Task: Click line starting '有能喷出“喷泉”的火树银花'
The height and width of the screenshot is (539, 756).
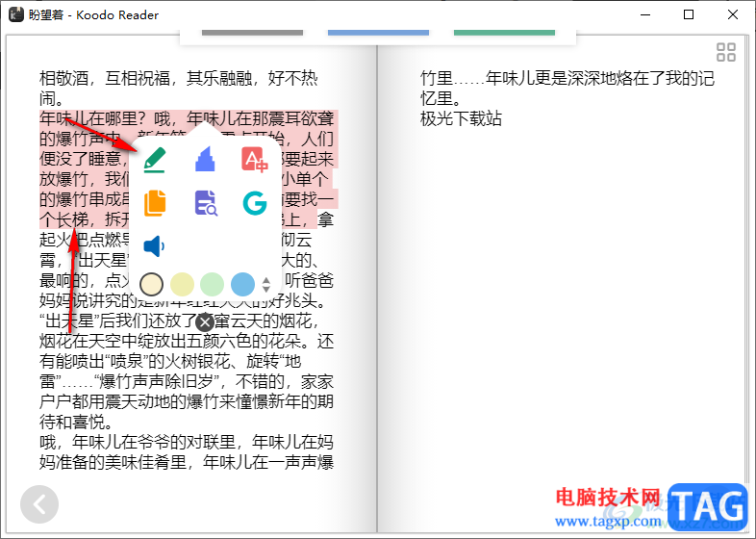Action: click(170, 361)
